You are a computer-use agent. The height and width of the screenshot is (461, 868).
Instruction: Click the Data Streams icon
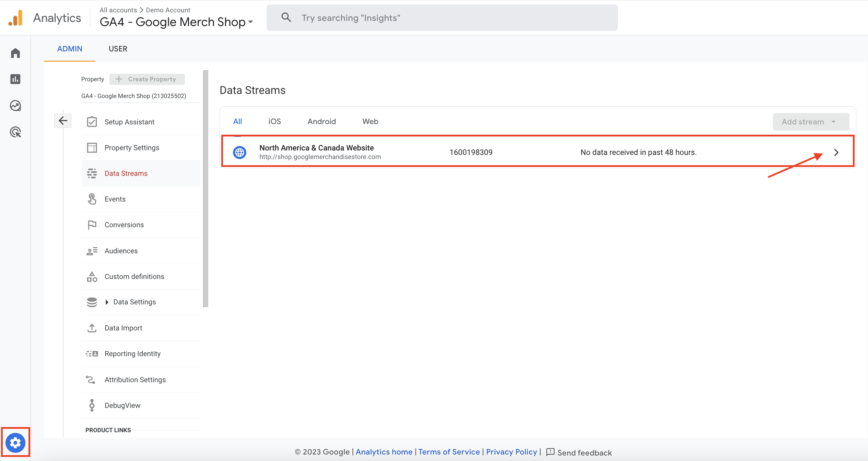(x=92, y=173)
